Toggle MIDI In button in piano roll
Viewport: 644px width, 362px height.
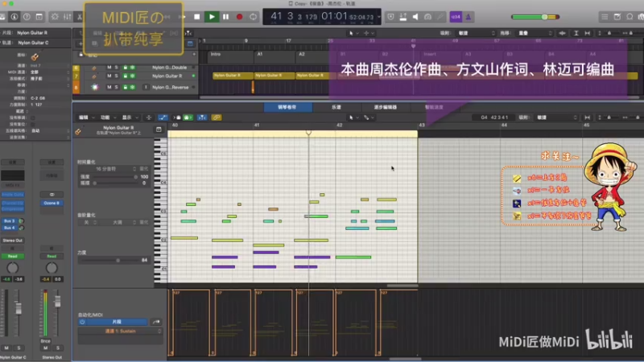pyautogui.click(x=177, y=117)
